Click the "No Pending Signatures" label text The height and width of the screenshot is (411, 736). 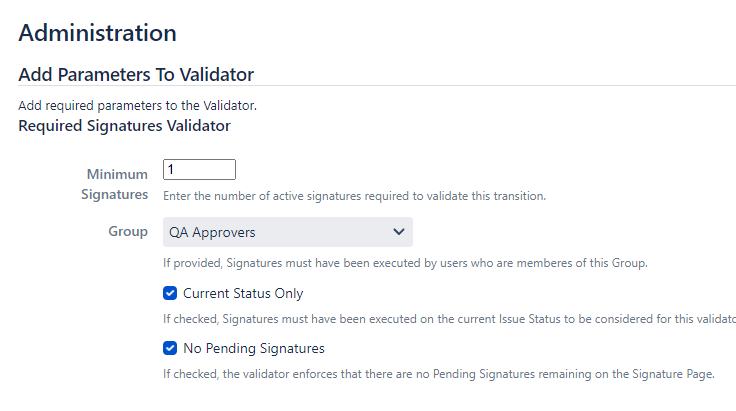(254, 349)
